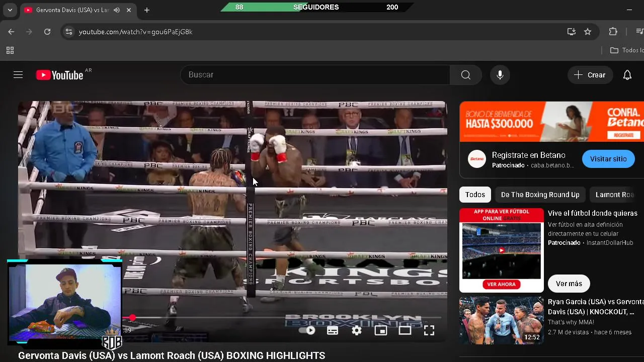Select the Gervonta Davis vs Lamont tab

coord(72,10)
